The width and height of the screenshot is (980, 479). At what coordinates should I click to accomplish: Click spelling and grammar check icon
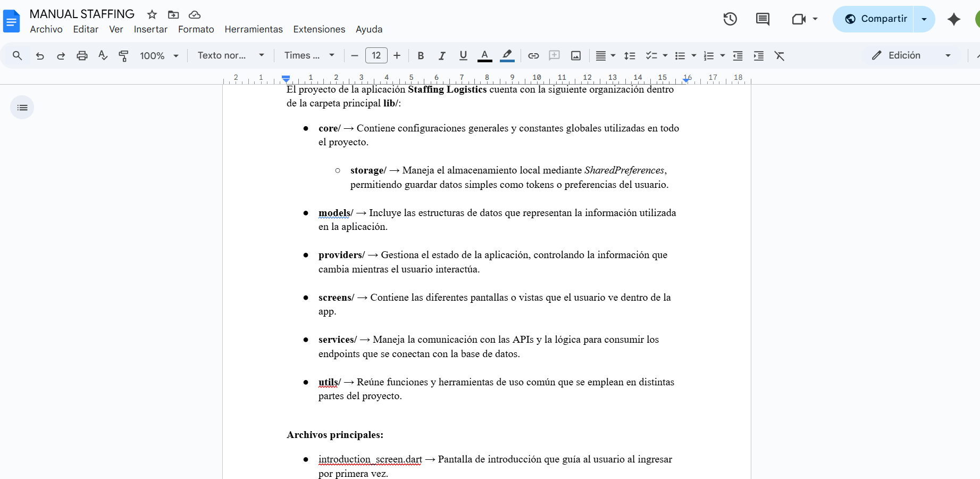pos(103,56)
